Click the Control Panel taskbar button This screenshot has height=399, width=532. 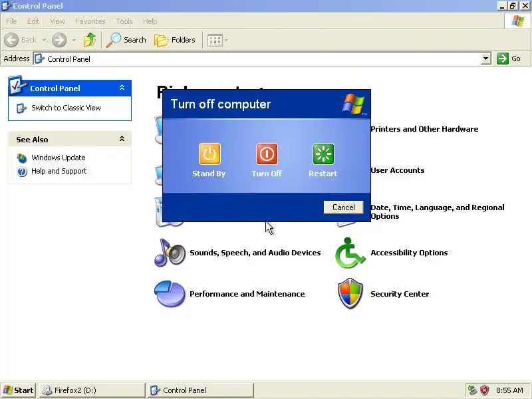[201, 390]
